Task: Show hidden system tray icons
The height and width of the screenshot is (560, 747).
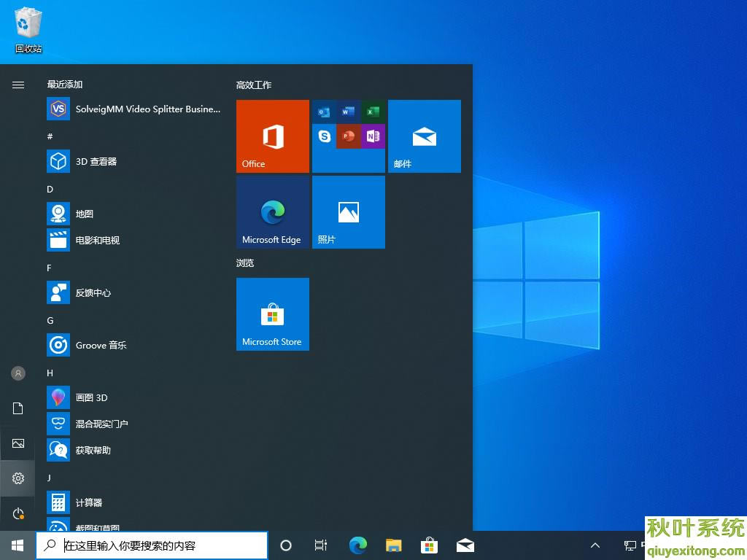Action: (595, 545)
